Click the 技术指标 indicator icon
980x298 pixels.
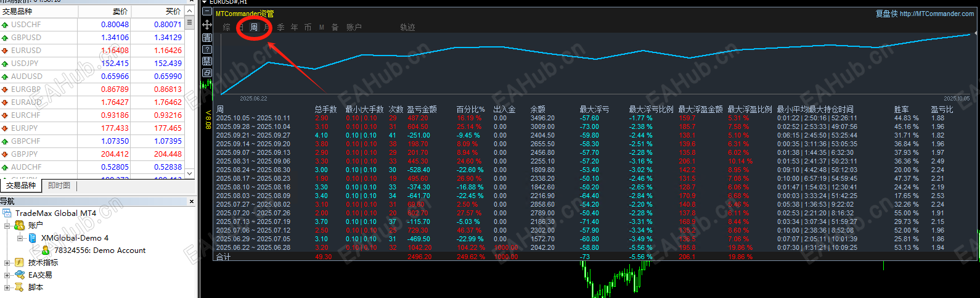tap(20, 262)
